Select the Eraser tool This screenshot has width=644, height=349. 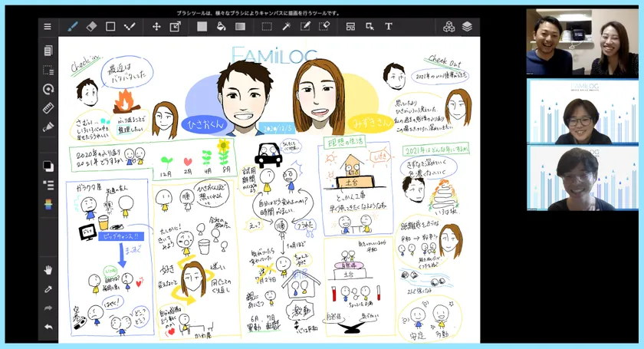[x=92, y=27]
